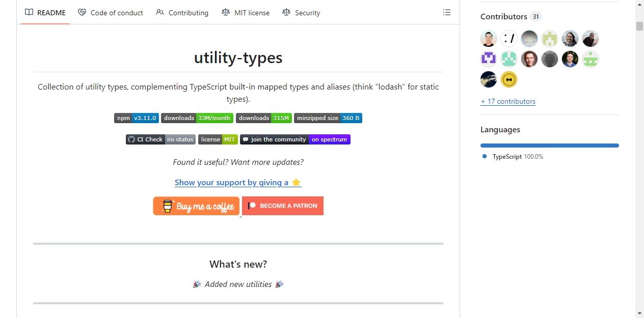
Task: Click the downloads 33M/month badge
Action: tap(197, 118)
